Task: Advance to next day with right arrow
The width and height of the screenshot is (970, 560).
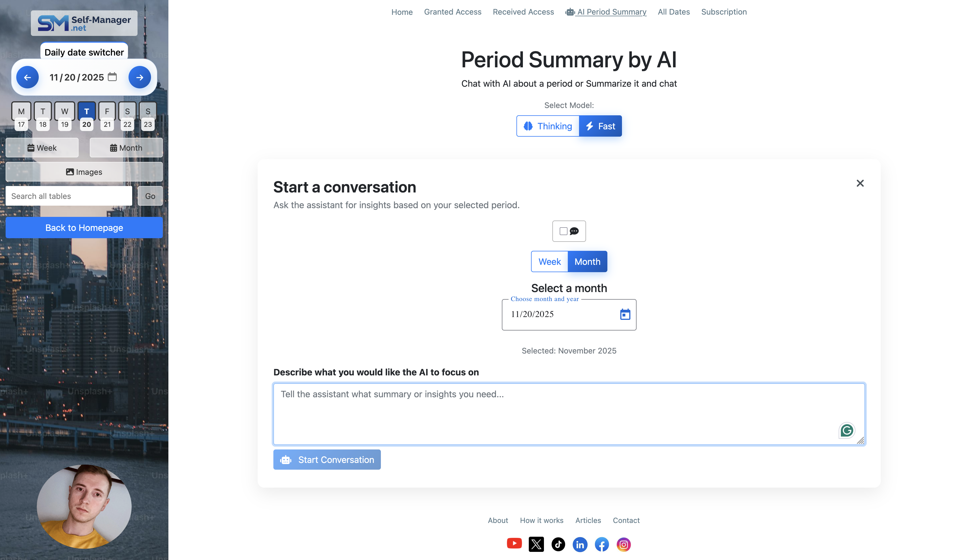Action: tap(140, 77)
